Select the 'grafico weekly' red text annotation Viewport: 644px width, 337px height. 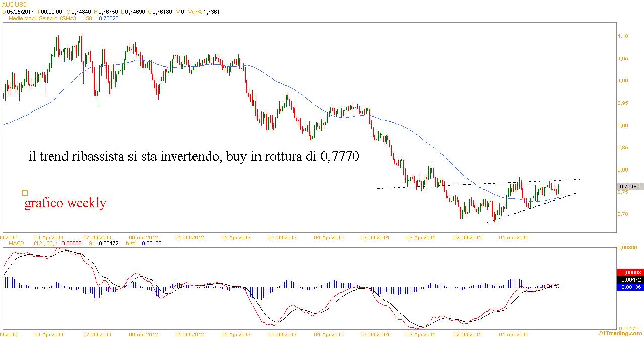coord(66,203)
